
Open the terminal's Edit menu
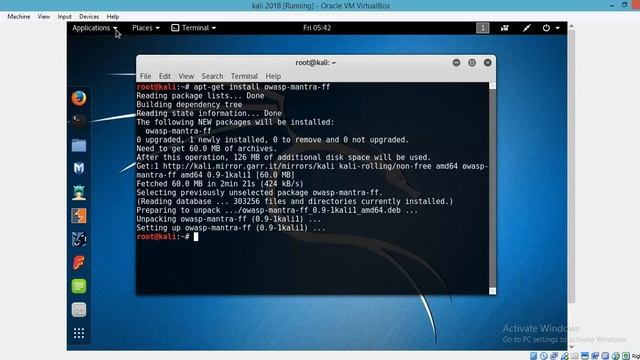click(164, 76)
